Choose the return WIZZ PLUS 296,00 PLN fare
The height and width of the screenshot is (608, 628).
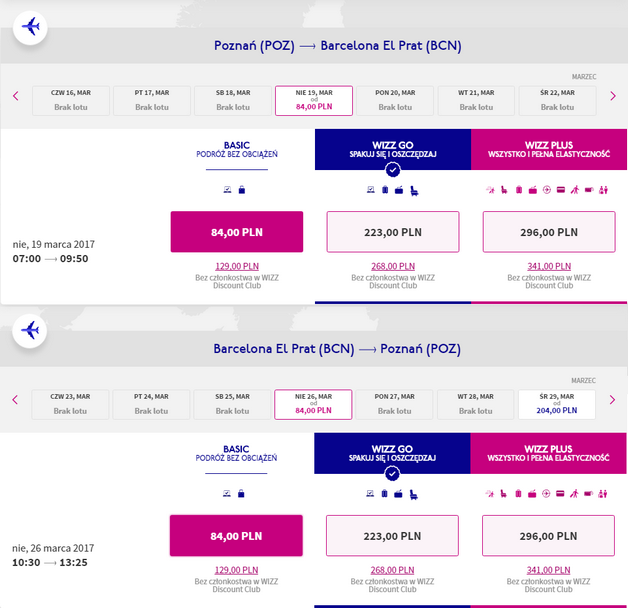click(x=547, y=535)
